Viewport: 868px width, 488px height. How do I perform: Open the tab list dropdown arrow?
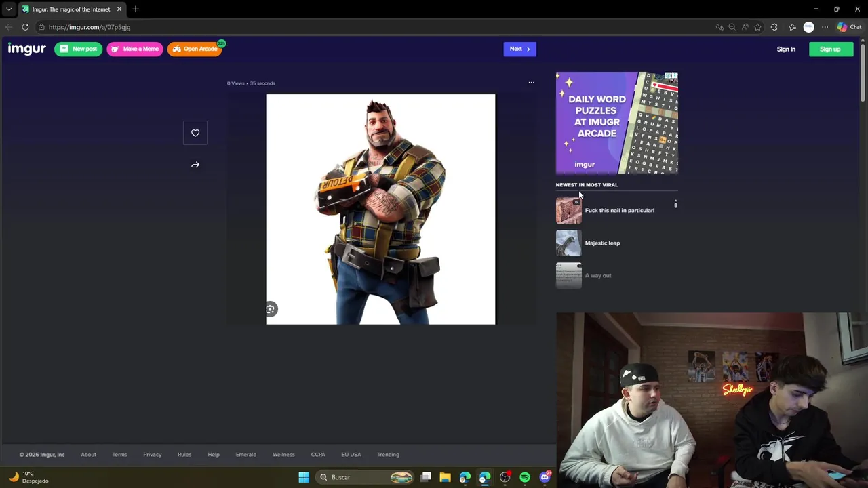9,9
